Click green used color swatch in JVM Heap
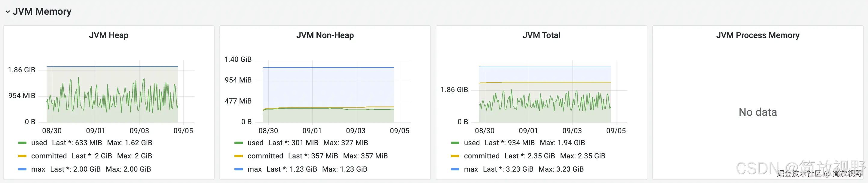This screenshot has height=183, width=868. pos(22,143)
